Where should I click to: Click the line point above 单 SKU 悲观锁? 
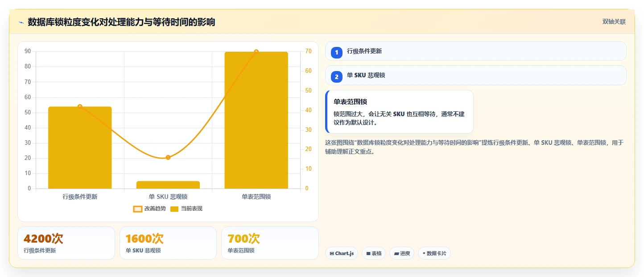168,157
